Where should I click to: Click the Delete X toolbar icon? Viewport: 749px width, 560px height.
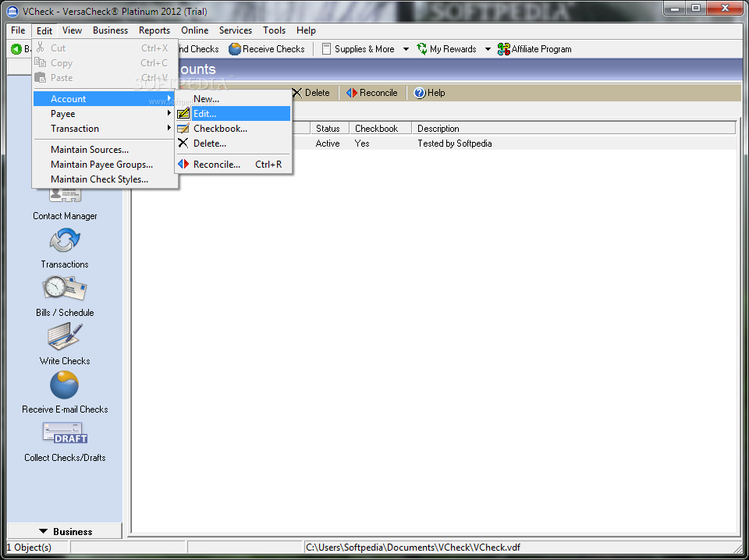[x=297, y=93]
